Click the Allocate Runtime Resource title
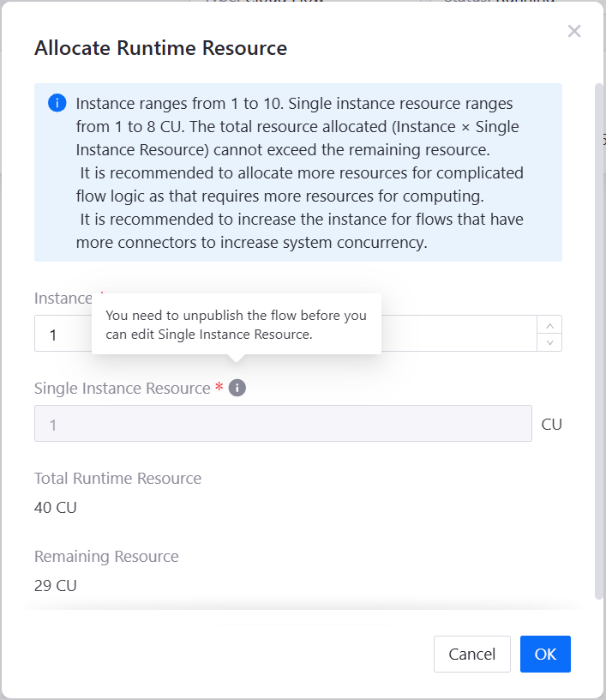Image resolution: width=606 pixels, height=700 pixels. [160, 48]
